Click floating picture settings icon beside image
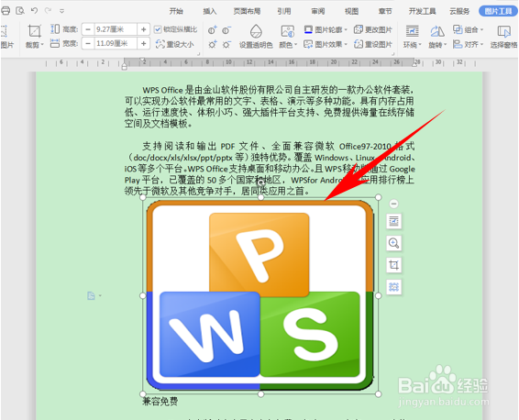The height and width of the screenshot is (420, 519). tap(394, 287)
